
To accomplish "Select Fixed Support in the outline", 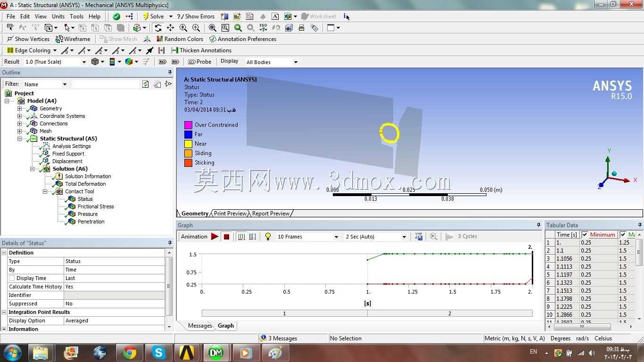I will point(68,154).
